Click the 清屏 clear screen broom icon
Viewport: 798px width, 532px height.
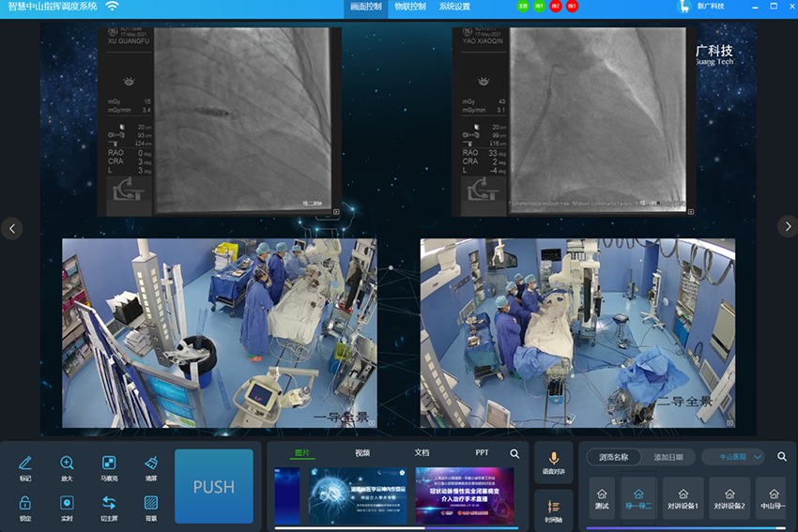coord(150,466)
